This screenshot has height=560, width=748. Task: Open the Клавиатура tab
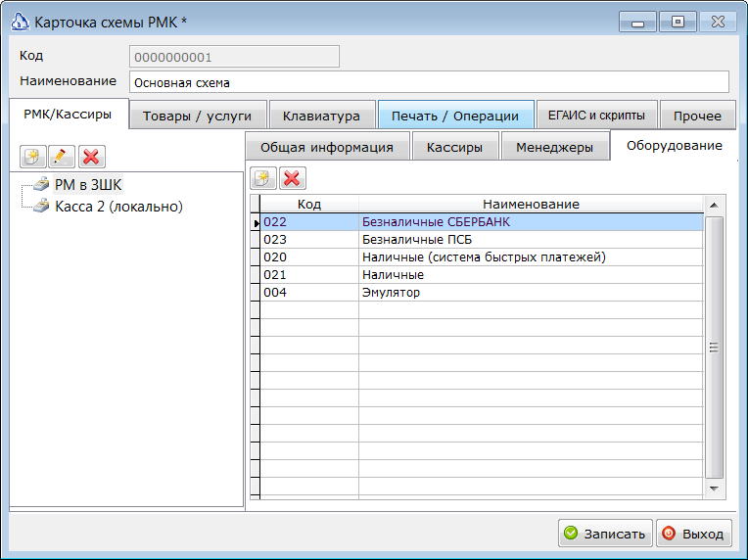321,116
